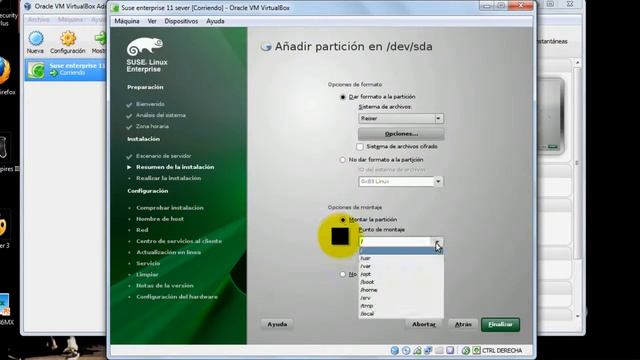
Task: Click the hard disk activity status icon
Action: [395, 351]
